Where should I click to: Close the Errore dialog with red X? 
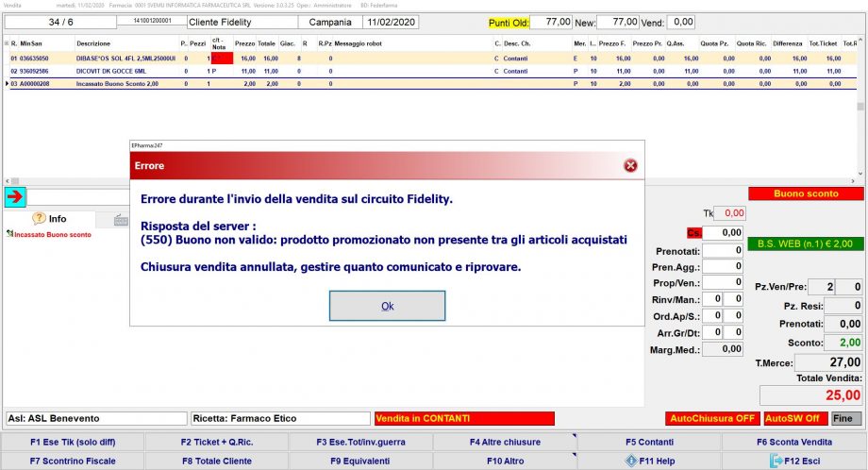(630, 166)
